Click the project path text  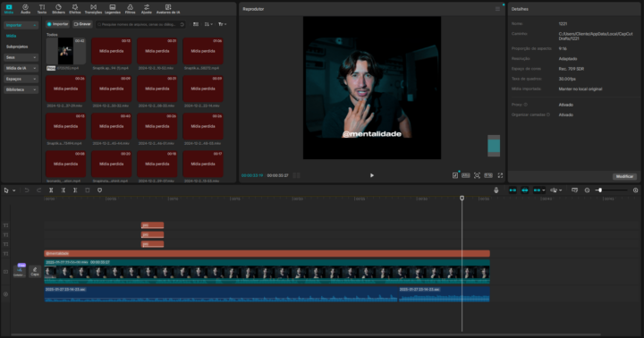point(595,36)
